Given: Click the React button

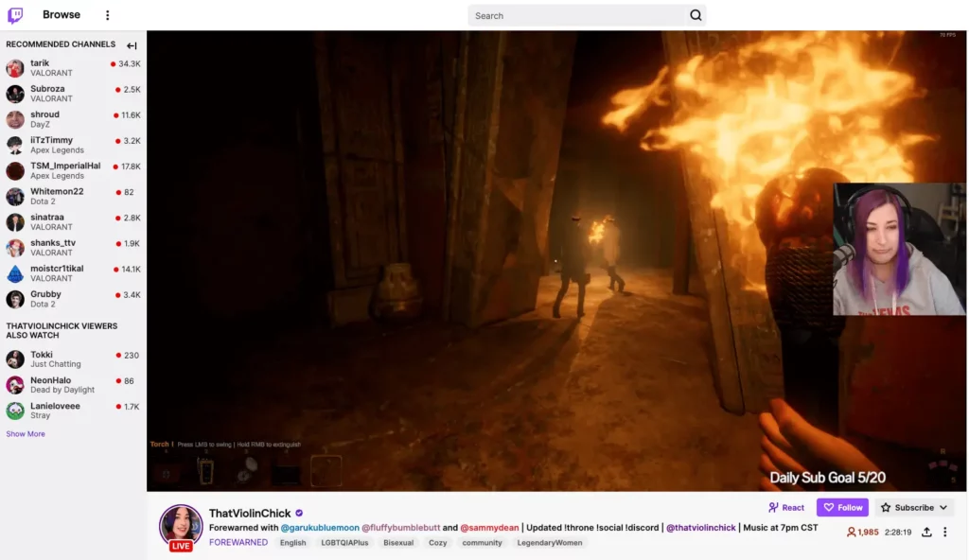Looking at the screenshot, I should coord(786,508).
